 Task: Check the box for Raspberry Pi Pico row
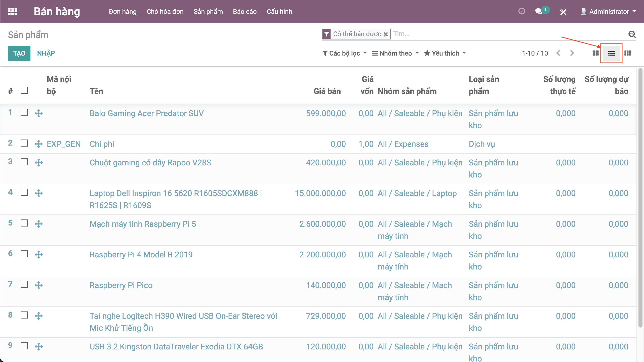point(24,284)
